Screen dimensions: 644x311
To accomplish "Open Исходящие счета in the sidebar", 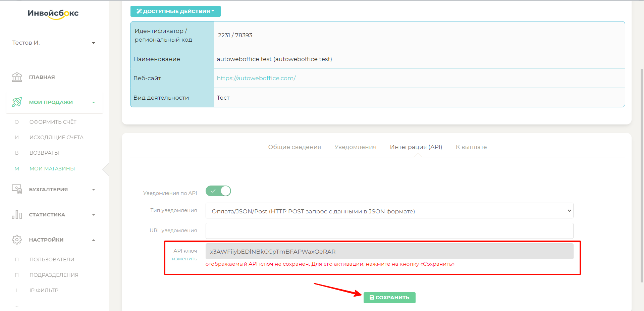I will point(56,138).
